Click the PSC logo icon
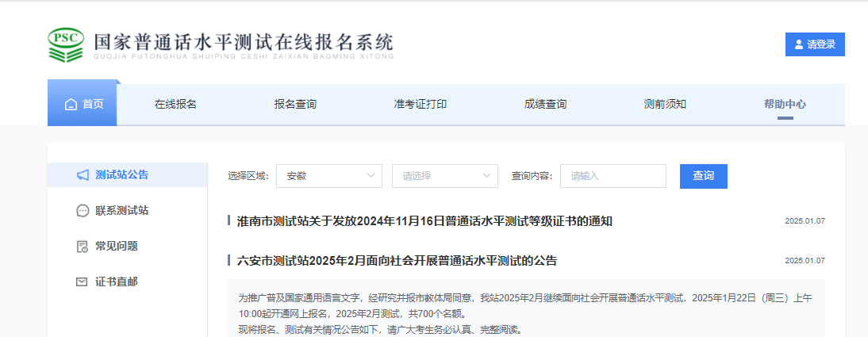Screen dimensions: 868x337 click(x=66, y=44)
